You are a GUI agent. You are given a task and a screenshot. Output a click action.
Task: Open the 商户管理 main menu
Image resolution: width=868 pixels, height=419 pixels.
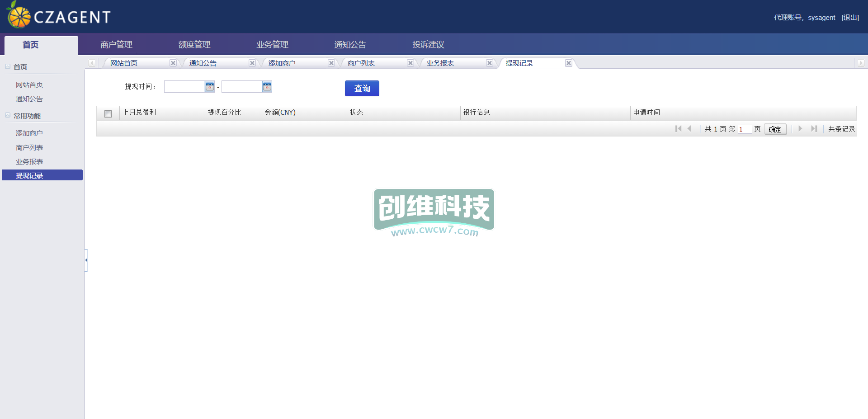tap(116, 45)
